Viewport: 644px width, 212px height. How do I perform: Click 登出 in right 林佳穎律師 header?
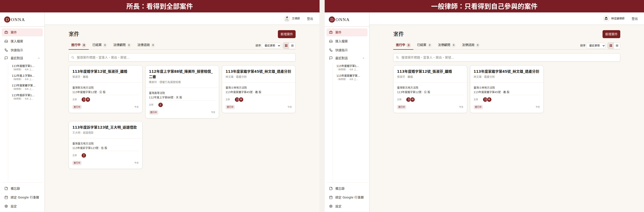[x=634, y=19]
